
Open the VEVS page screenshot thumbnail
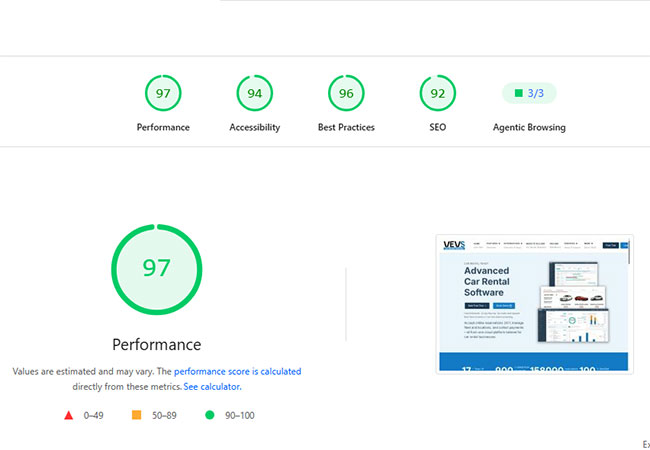(535, 304)
